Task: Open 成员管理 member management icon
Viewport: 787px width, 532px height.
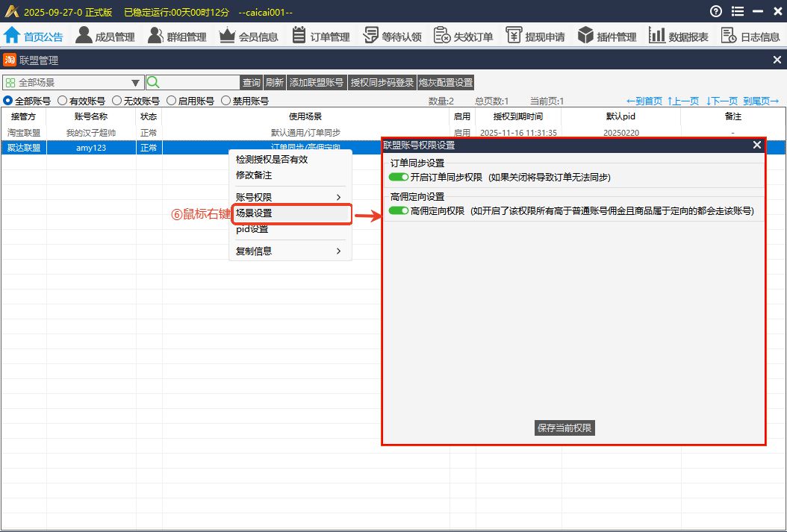Action: coord(84,35)
